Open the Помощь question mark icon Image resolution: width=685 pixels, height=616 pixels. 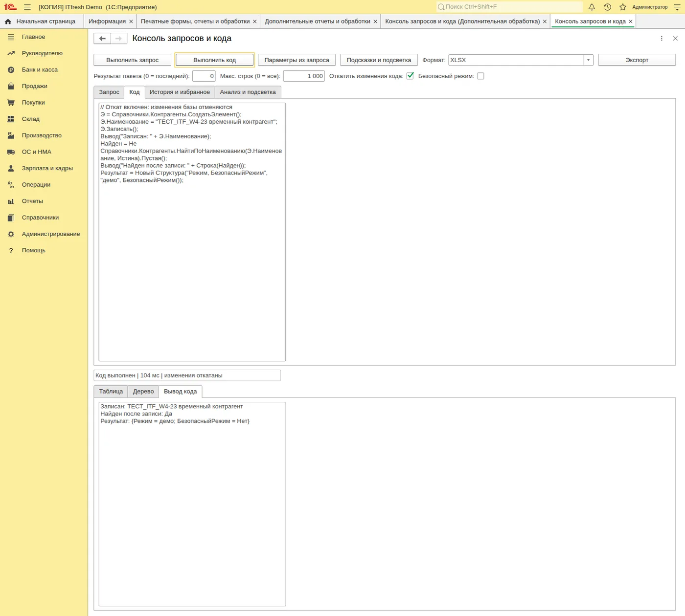click(11, 251)
